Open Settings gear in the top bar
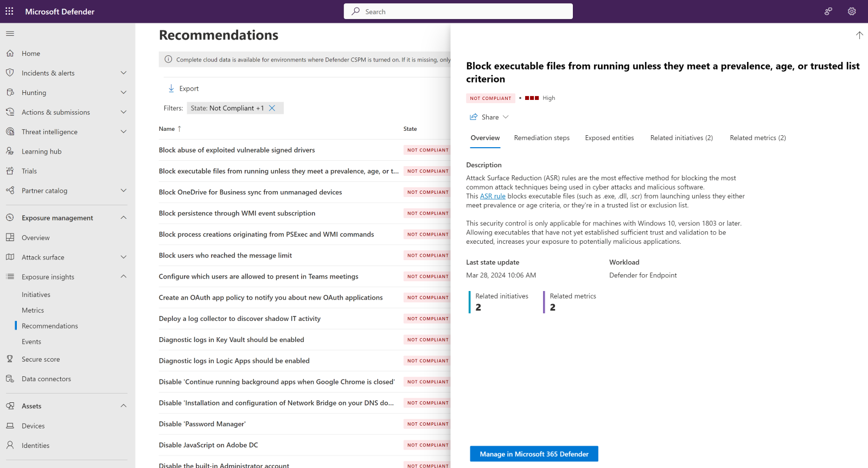Viewport: 868px width, 468px height. 851,11
